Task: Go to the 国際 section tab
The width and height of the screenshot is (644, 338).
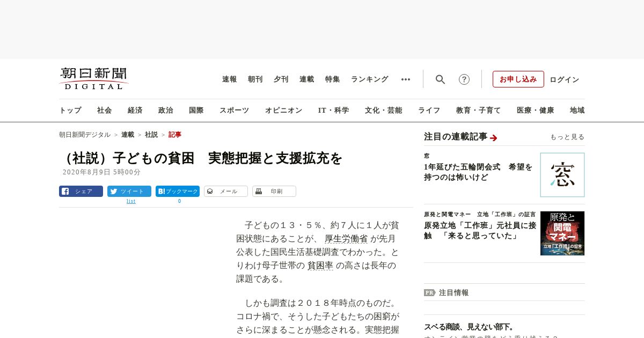Action: pos(196,111)
